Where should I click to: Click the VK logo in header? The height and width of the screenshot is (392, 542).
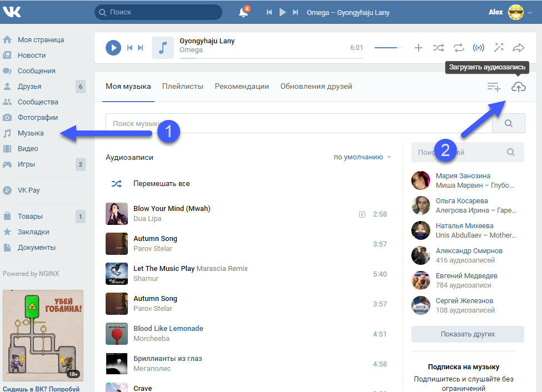pyautogui.click(x=12, y=12)
